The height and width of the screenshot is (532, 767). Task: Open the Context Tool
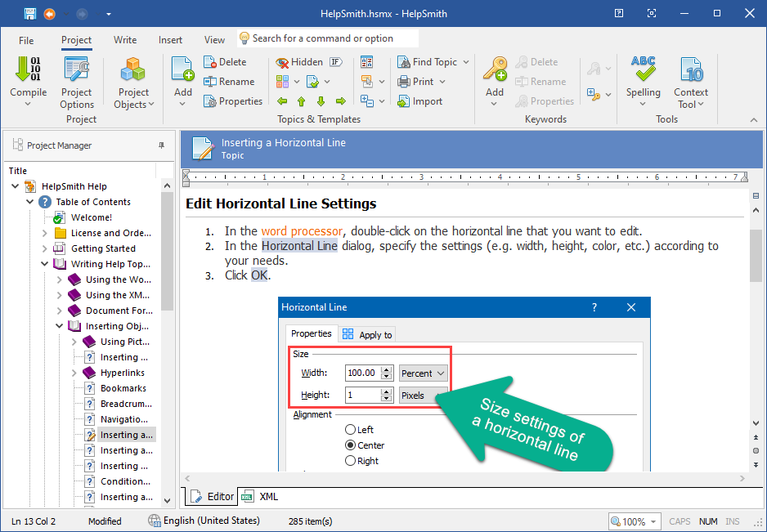click(x=691, y=83)
